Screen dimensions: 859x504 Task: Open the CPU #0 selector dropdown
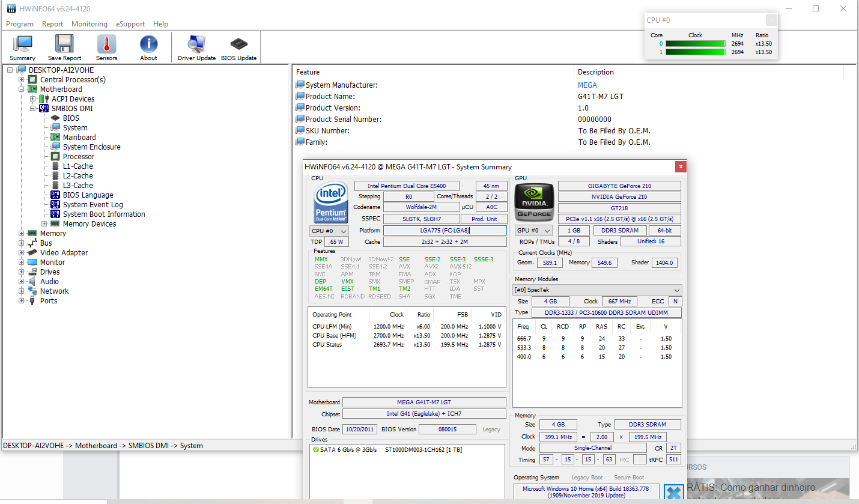point(329,231)
